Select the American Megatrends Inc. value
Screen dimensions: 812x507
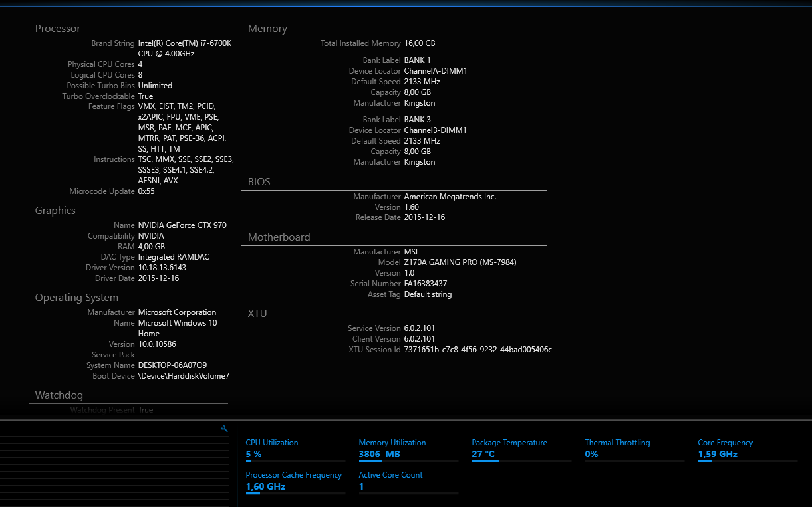click(450, 197)
